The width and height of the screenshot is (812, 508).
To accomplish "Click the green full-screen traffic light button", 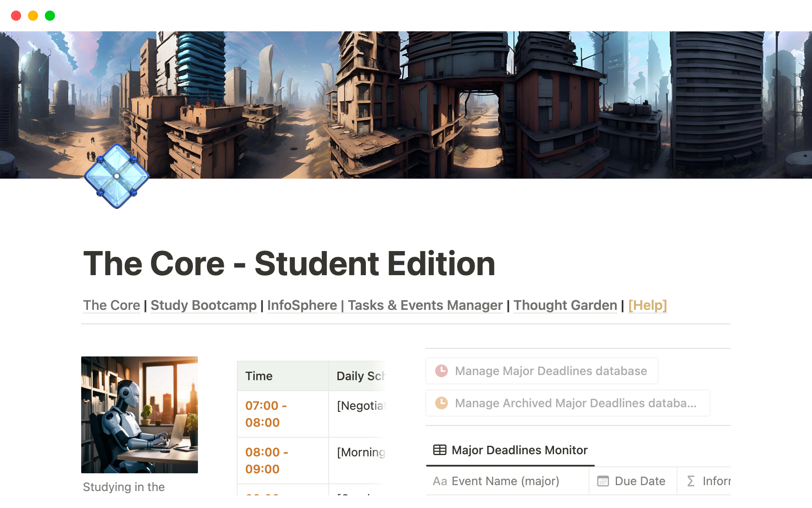I will [49, 15].
